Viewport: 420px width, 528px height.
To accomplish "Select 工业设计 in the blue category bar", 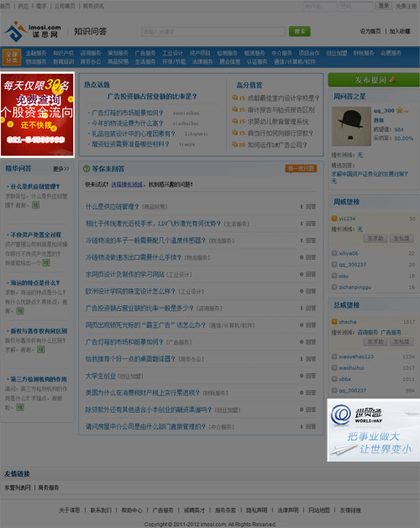I will point(172,53).
